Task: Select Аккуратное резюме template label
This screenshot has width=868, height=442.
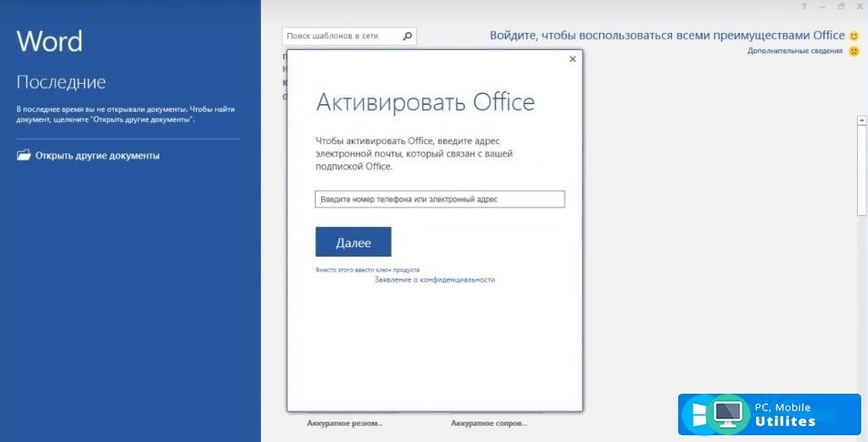Action: 345,423
